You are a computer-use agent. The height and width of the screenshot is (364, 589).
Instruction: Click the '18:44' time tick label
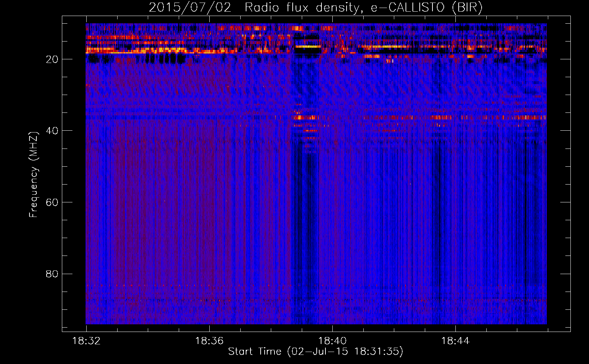coord(455,341)
